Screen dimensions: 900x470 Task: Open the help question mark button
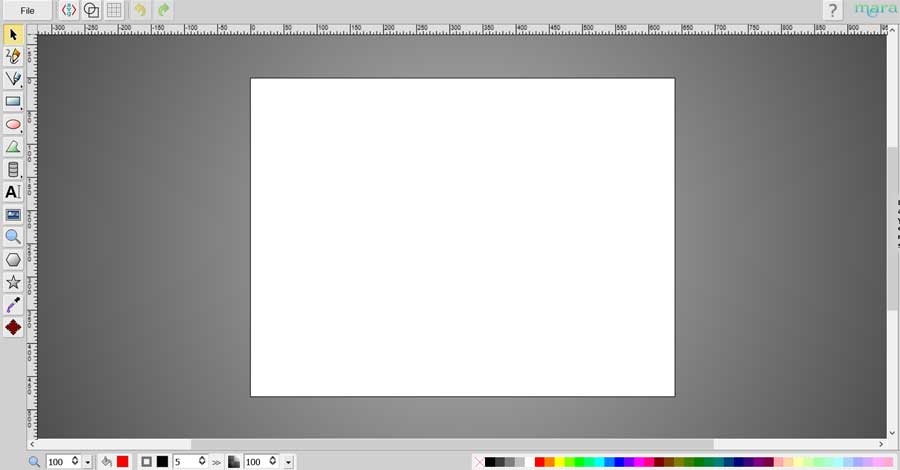tap(832, 10)
